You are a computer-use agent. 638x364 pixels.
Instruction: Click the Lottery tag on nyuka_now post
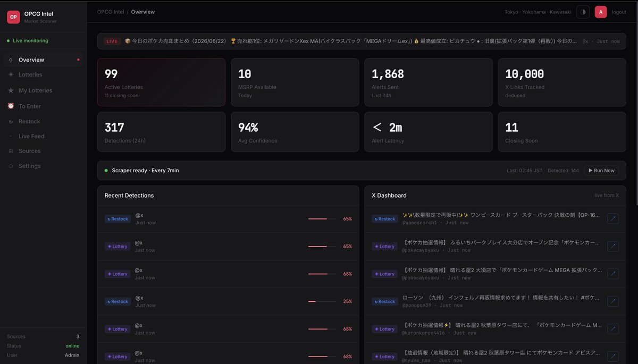coord(384,357)
